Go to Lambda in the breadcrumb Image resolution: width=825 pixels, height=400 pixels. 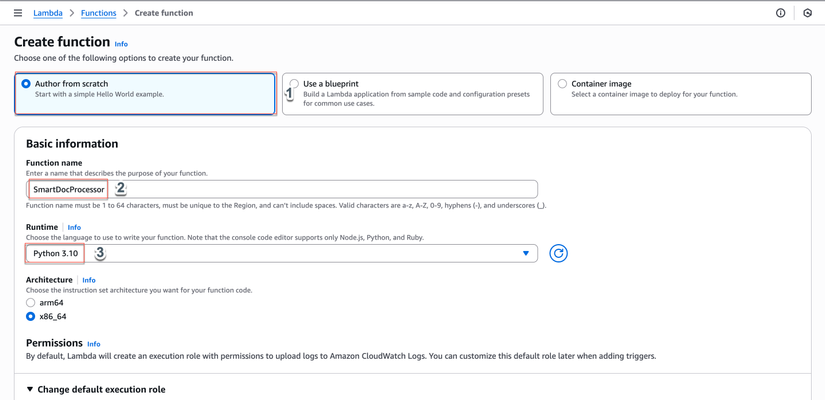pos(48,13)
